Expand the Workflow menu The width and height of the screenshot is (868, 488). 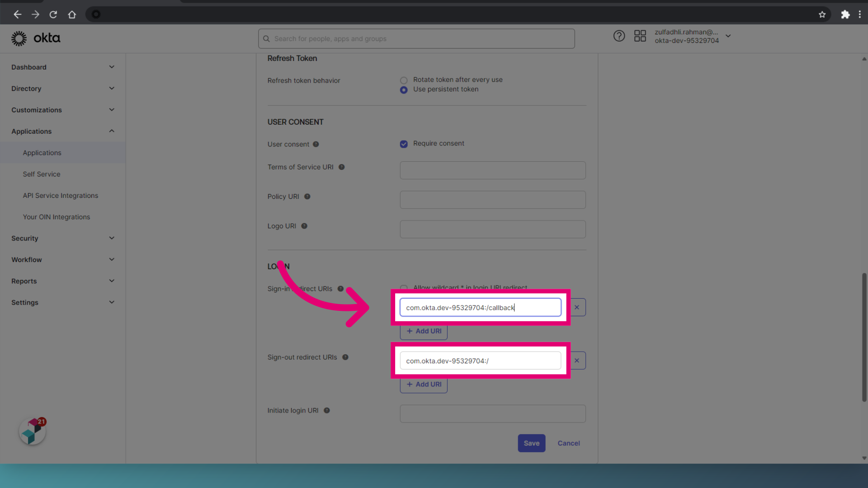coord(63,259)
